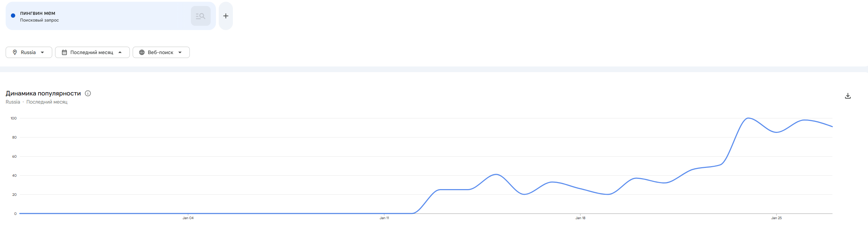Screen dimensions: 868x234
Task: Click the Jan 18 label on timeline
Action: coord(580,218)
